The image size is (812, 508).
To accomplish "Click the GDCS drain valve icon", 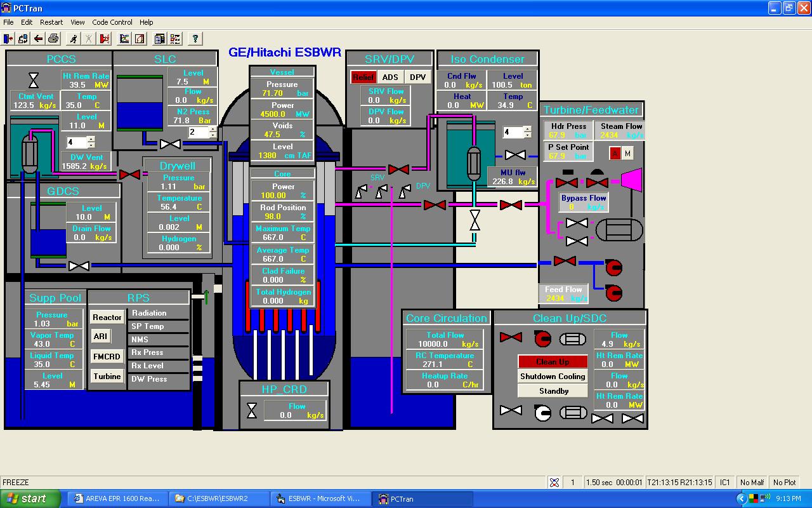I will tap(79, 266).
